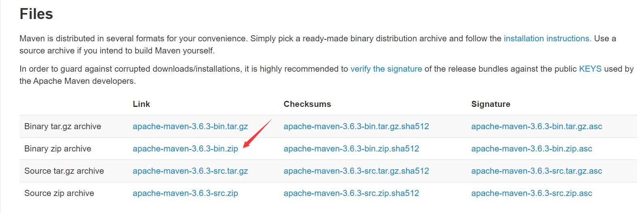Open the src.zip.sha512 checksum link
The height and width of the screenshot is (213, 644).
tap(351, 193)
